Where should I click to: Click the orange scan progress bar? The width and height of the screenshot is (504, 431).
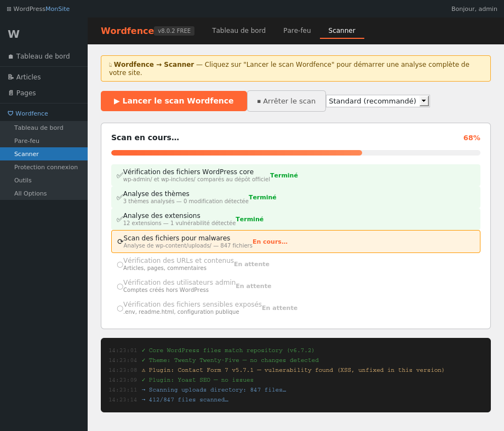237,153
